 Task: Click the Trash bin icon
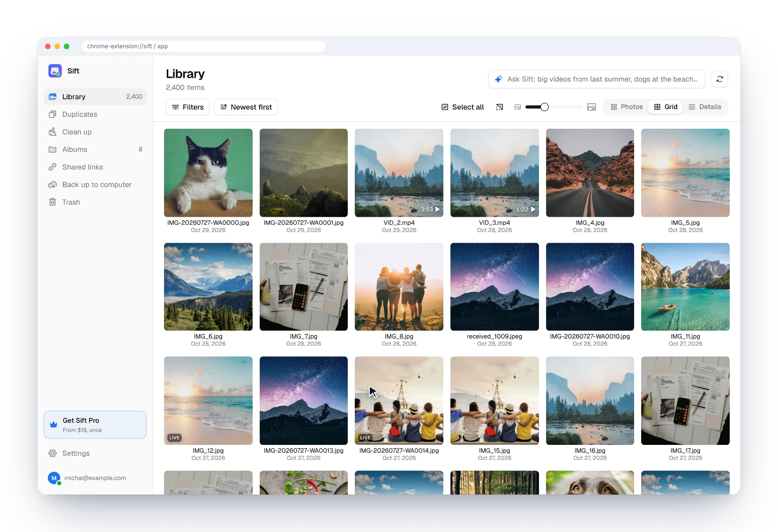point(52,202)
